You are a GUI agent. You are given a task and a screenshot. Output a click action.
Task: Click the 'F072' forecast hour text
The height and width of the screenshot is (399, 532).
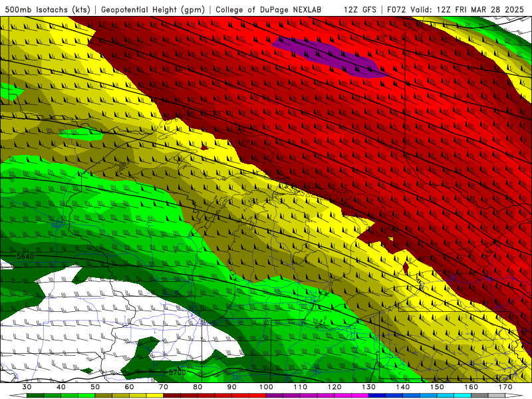click(397, 9)
